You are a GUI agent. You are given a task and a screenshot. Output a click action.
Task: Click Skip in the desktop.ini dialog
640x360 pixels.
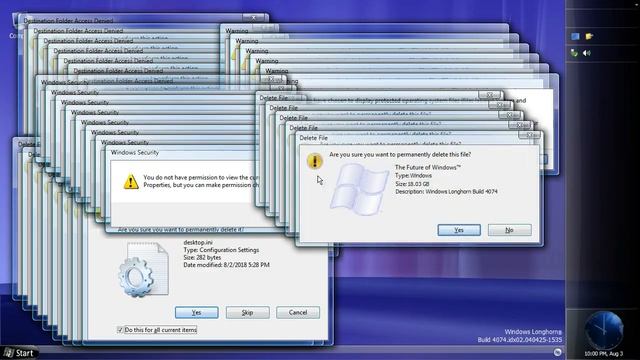click(x=247, y=313)
